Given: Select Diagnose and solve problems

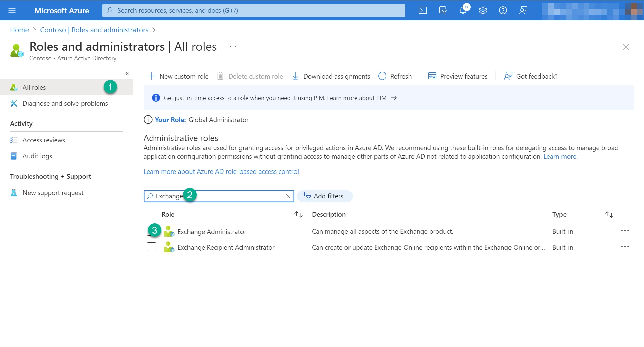Looking at the screenshot, I should click(x=65, y=103).
